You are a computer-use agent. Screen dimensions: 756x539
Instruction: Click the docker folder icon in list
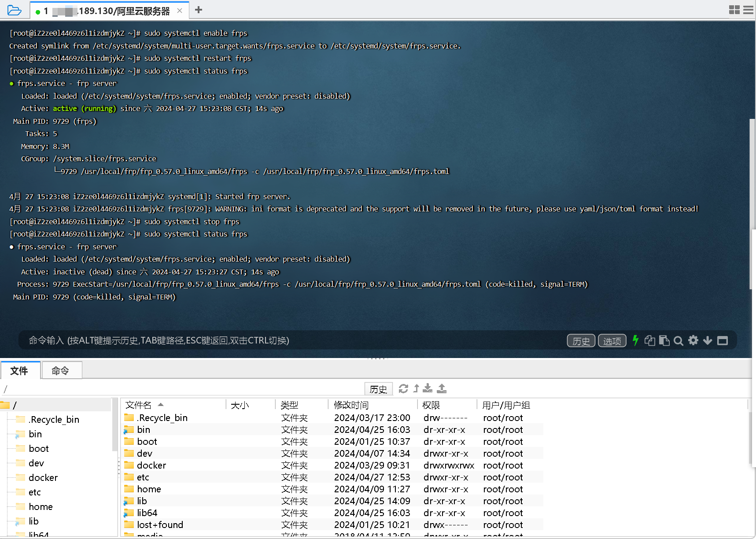tap(129, 465)
